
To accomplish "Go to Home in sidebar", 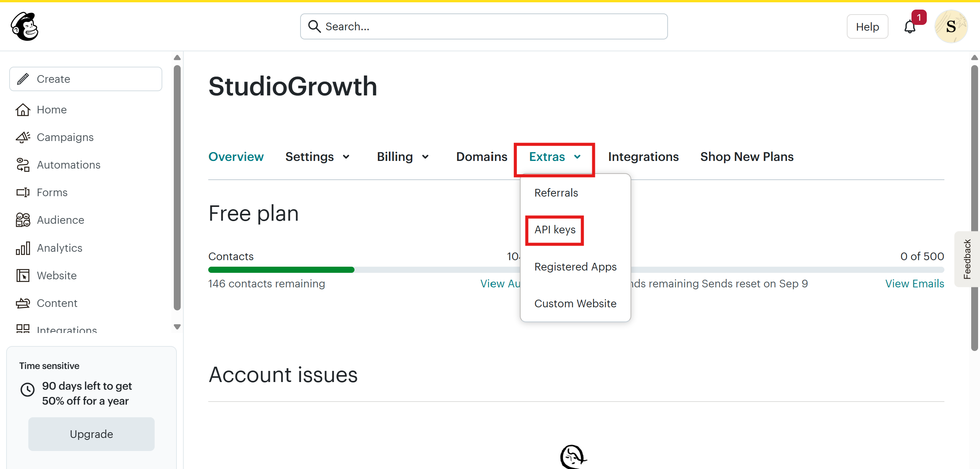I will (x=52, y=110).
